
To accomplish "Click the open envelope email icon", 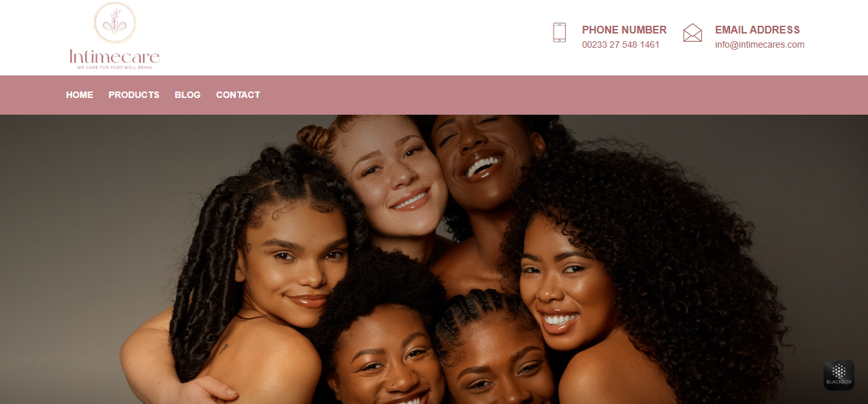I will pyautogui.click(x=693, y=33).
